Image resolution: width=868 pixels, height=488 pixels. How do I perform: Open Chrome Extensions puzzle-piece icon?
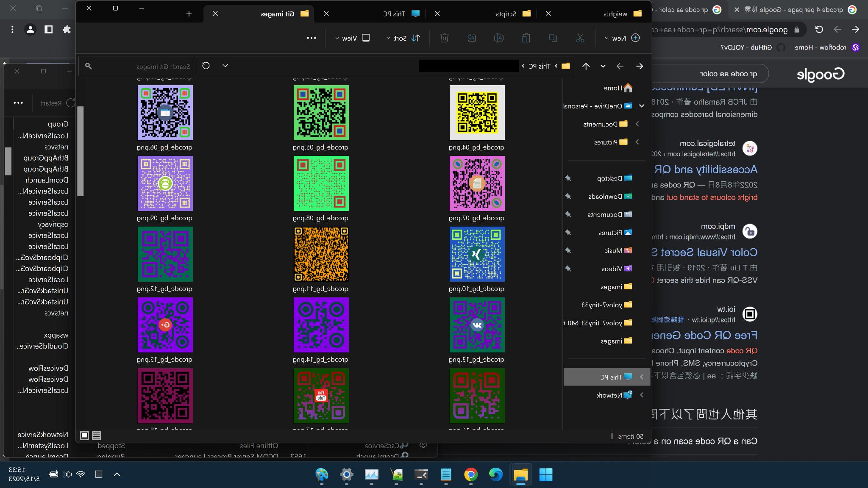pos(67,29)
